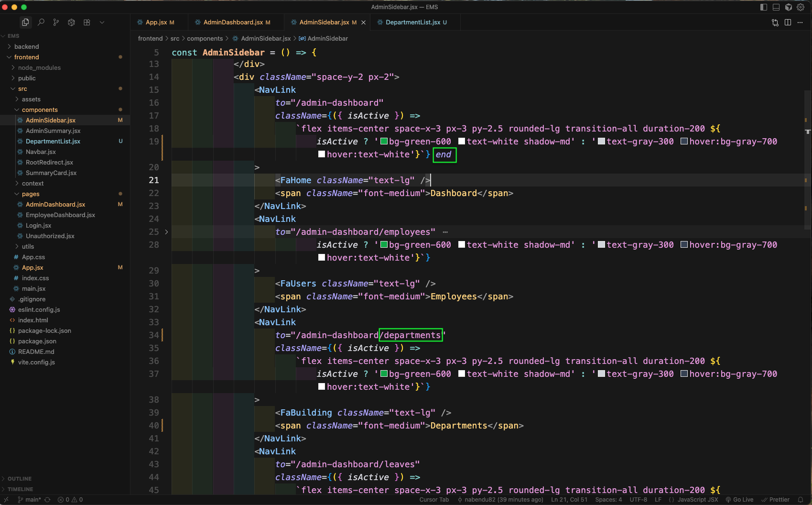Expand the assets folder

[65, 99]
